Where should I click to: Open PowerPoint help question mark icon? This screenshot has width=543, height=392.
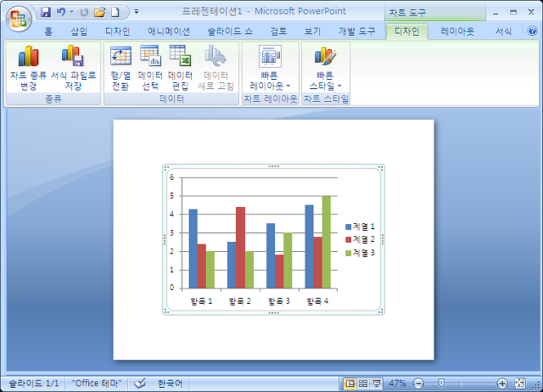coord(532,31)
